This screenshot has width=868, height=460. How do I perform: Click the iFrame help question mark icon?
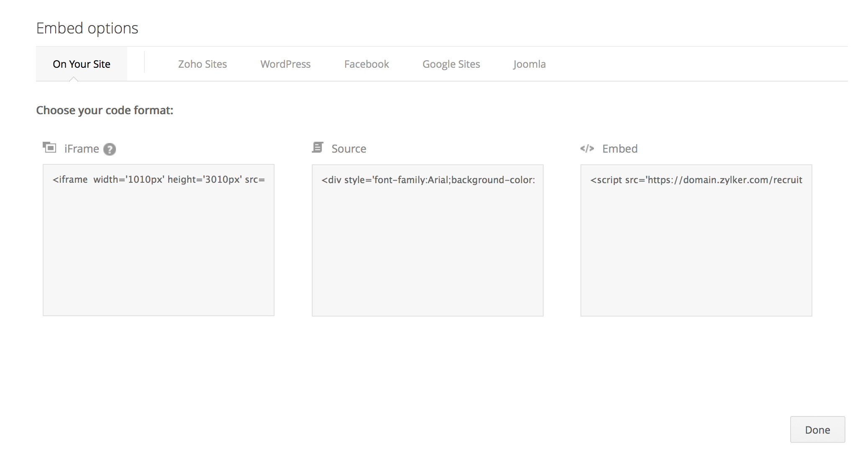pos(110,149)
